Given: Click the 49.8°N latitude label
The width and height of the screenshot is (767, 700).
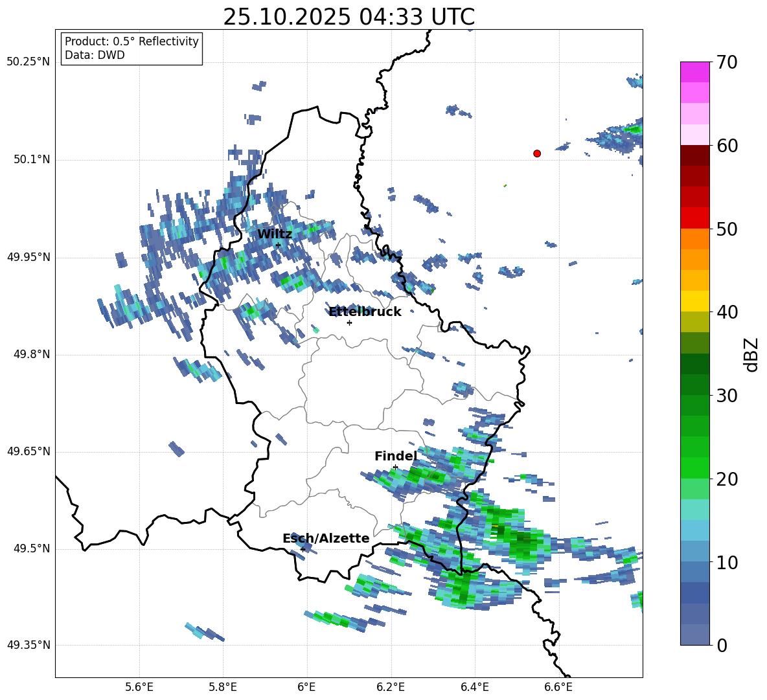Looking at the screenshot, I should pyautogui.click(x=32, y=354).
